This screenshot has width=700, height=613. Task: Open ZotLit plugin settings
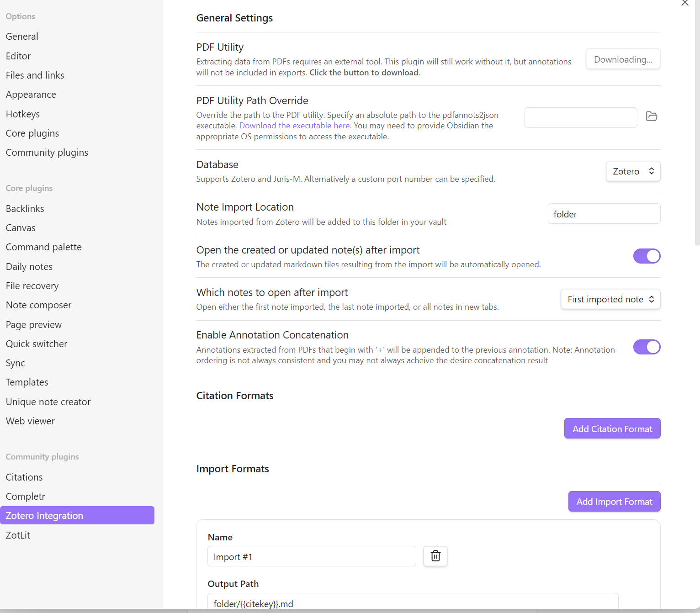[18, 535]
